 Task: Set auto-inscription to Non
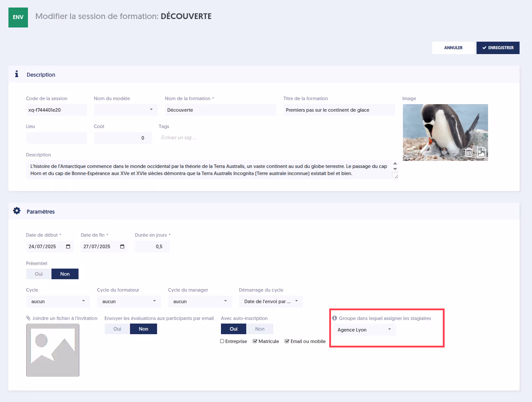click(x=260, y=329)
